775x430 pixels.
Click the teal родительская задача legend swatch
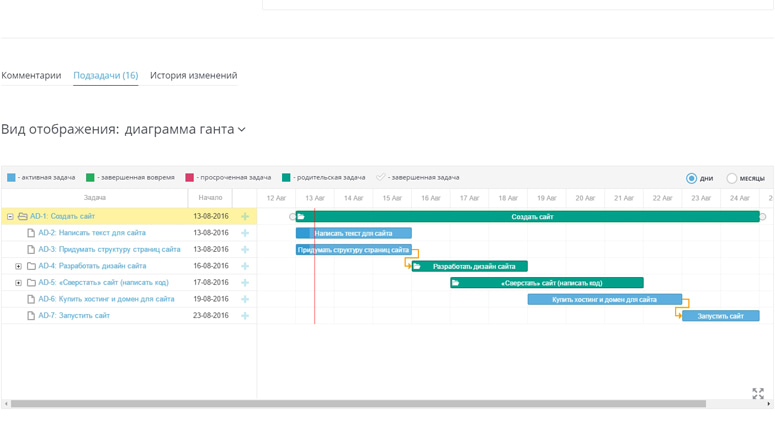(286, 177)
